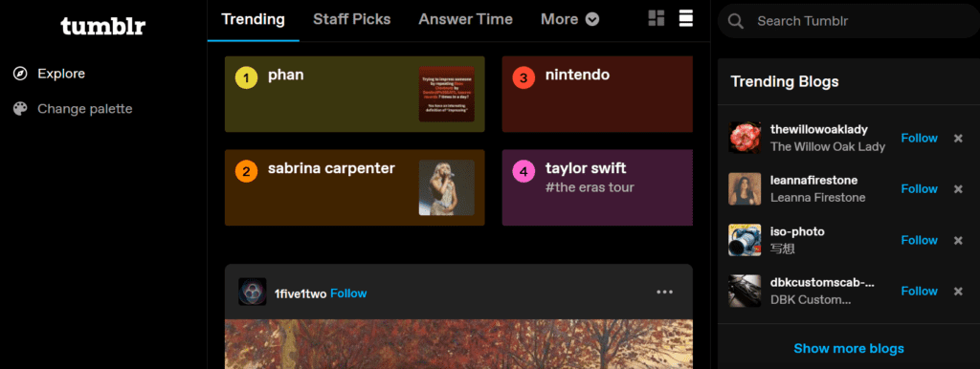Open 1five1two avatar
Screen dimensions: 980x369
[x=253, y=292]
